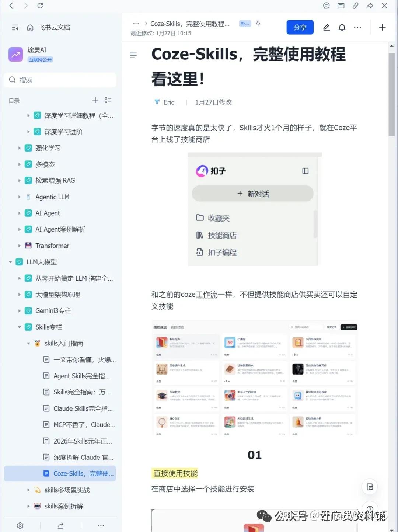The height and width of the screenshot is (532, 398).
Task: Click the 搜索 search field
Action: click(x=60, y=80)
